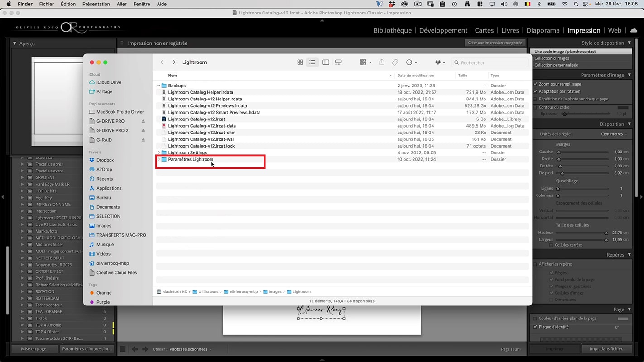
Task: Switch to the Développement module
Action: pyautogui.click(x=443, y=30)
